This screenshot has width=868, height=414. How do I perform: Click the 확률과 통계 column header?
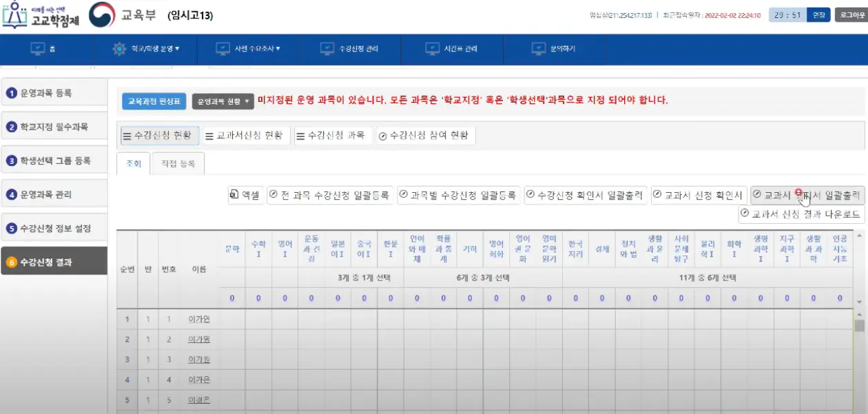coord(443,249)
